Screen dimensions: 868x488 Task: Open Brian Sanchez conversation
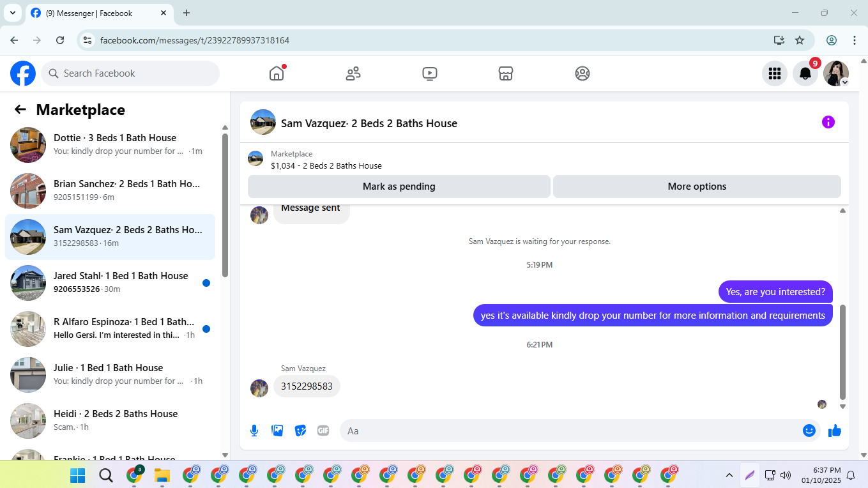coord(110,191)
